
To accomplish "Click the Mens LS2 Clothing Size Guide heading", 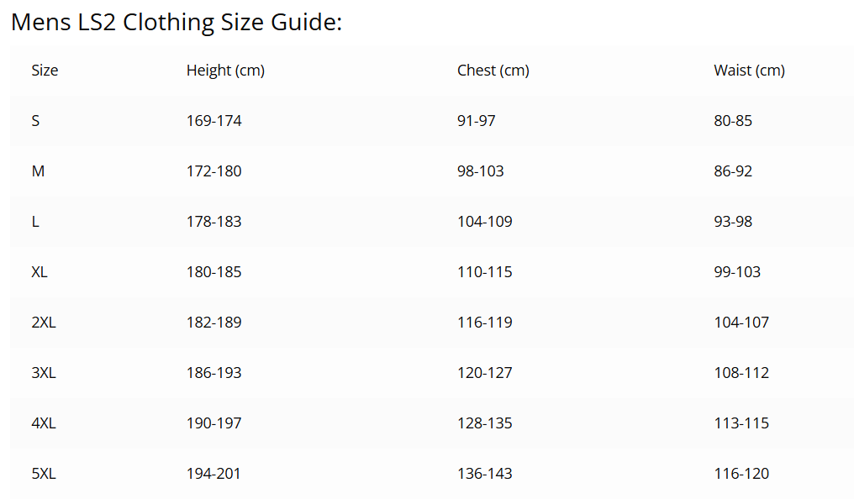I will [x=177, y=23].
